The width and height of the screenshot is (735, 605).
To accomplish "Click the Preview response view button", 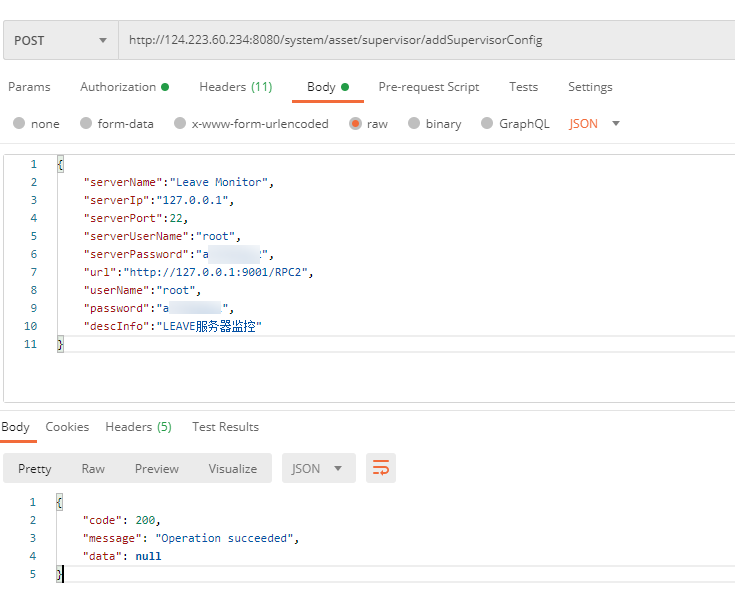I will click(x=157, y=468).
